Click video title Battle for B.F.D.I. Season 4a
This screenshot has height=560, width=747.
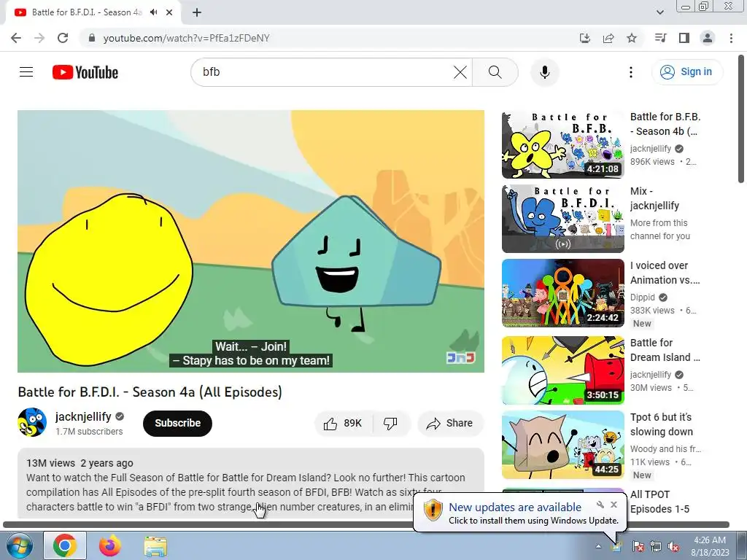coord(150,392)
